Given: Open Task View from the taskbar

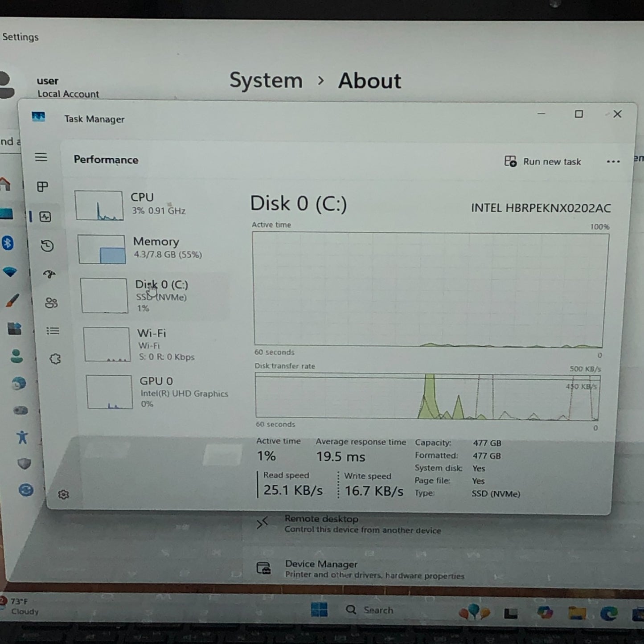Looking at the screenshot, I should click(x=511, y=614).
